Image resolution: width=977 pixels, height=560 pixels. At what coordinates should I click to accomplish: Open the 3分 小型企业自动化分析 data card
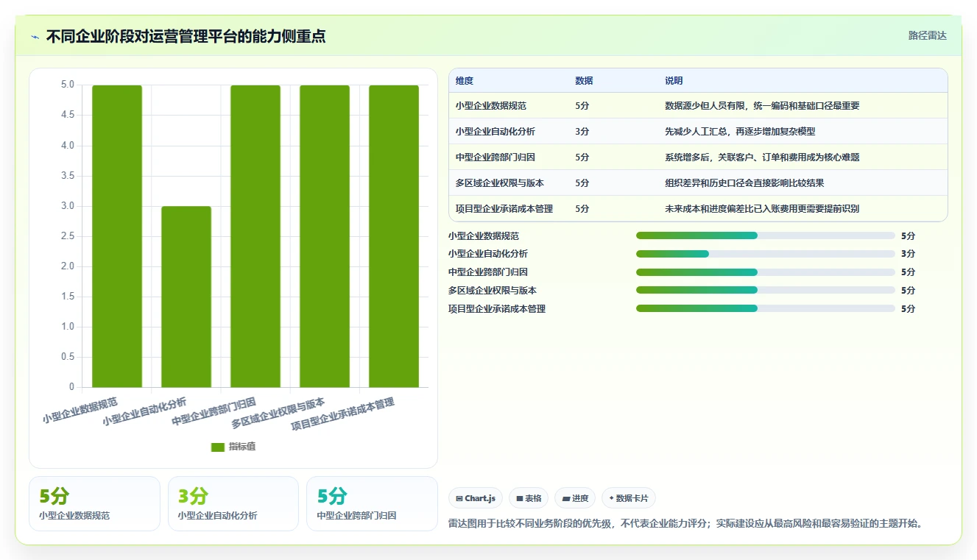click(233, 503)
